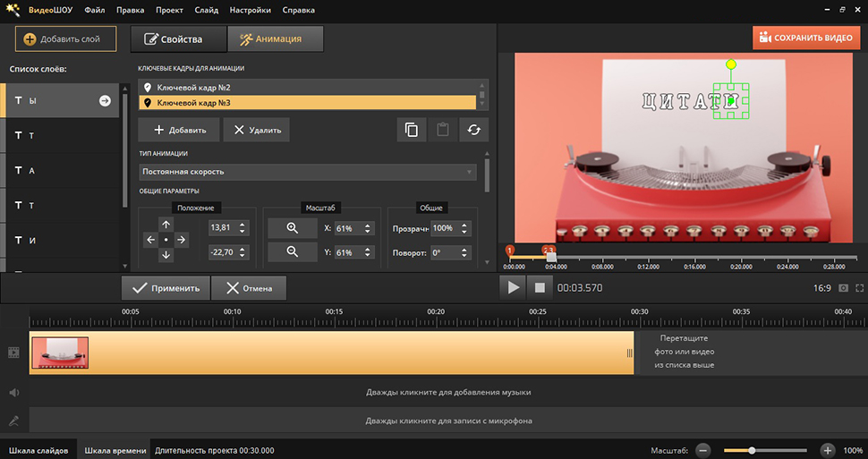Move position up with arrow
The width and height of the screenshot is (868, 459).
(x=166, y=225)
